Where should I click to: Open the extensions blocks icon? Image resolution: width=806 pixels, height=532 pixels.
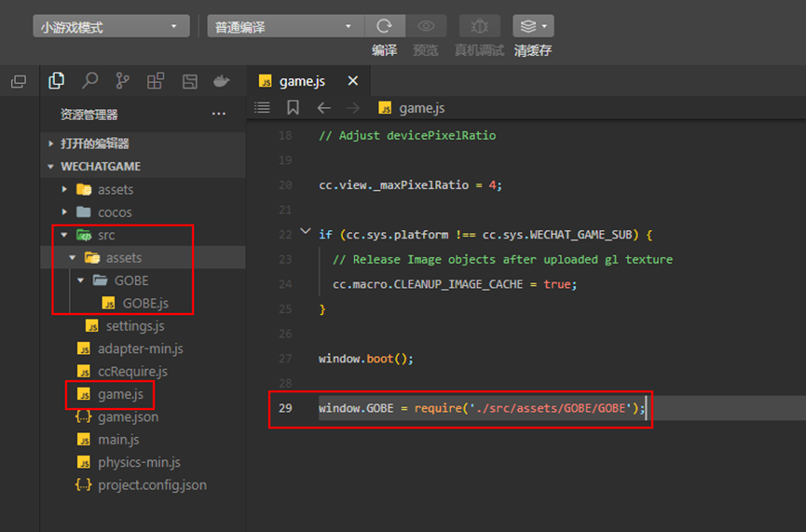click(156, 81)
